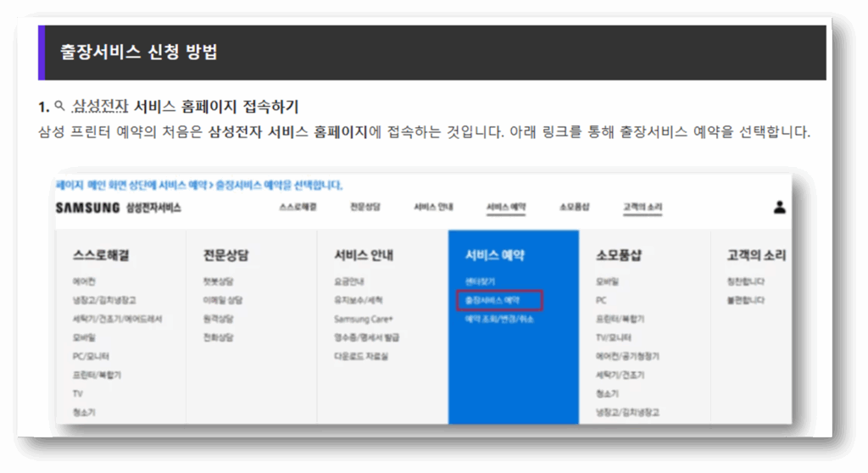Choose 프린터/복합기 under the 소모품샵 column

[620, 319]
